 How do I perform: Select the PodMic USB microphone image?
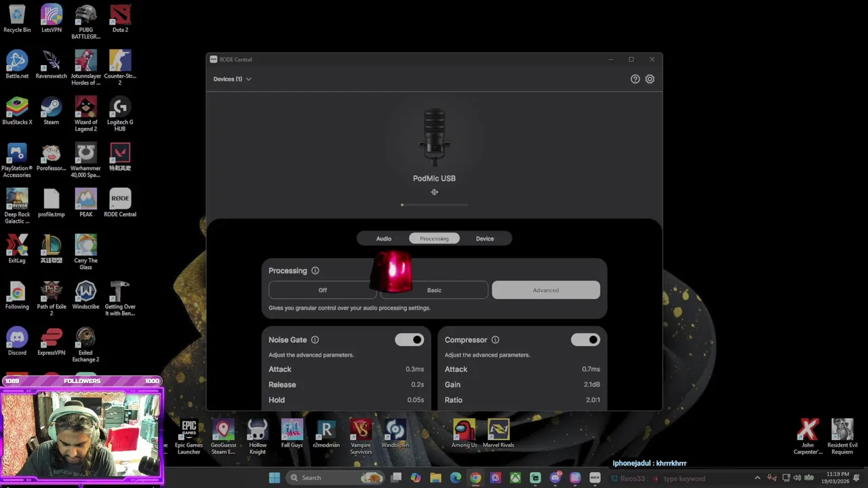click(x=434, y=137)
